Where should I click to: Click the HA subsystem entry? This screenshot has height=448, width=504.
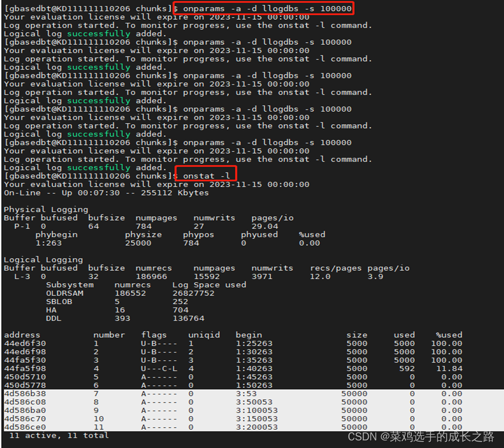point(51,310)
